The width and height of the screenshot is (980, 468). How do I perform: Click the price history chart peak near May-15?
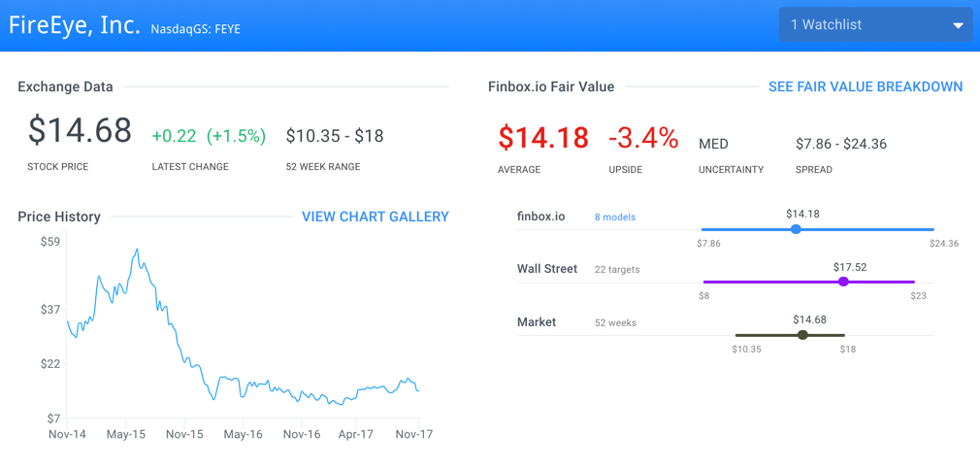click(x=137, y=250)
